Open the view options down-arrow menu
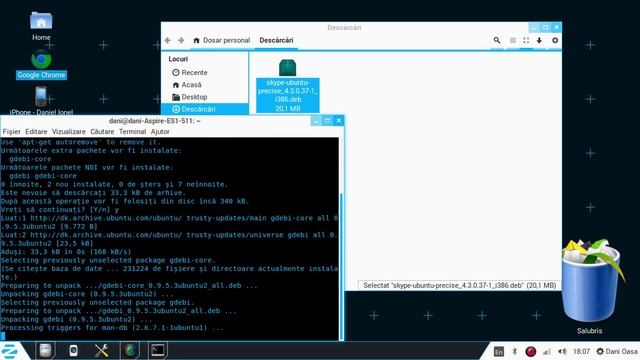Screen dimensions: 640x360 (539, 40)
